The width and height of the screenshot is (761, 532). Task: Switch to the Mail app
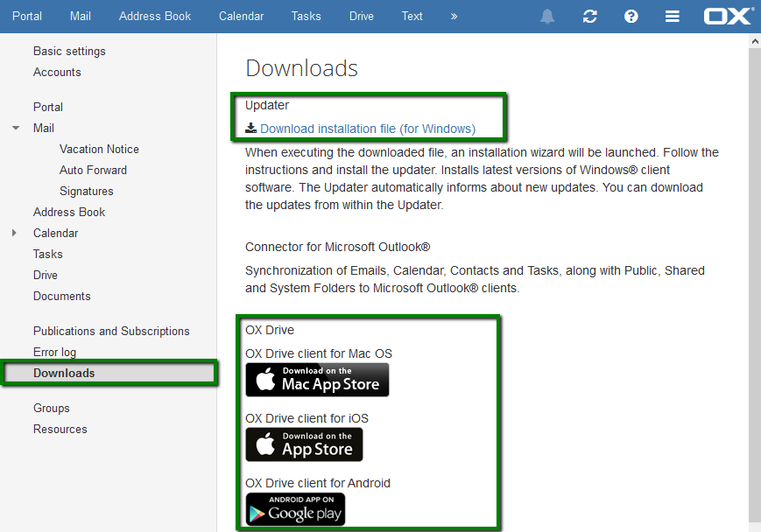click(x=80, y=16)
